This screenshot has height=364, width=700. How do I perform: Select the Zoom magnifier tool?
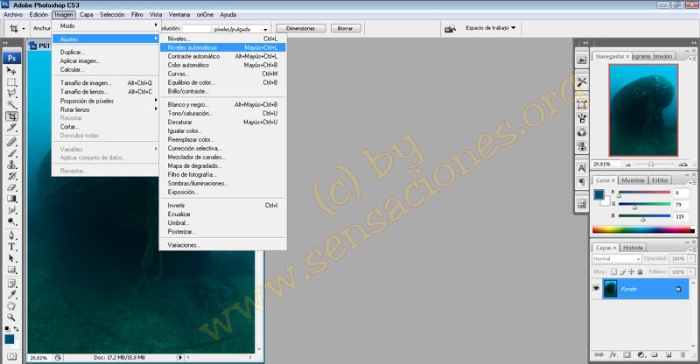[x=12, y=318]
